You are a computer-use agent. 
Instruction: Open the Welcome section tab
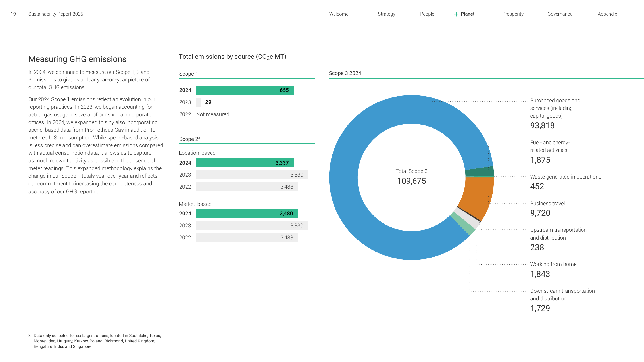pyautogui.click(x=339, y=14)
